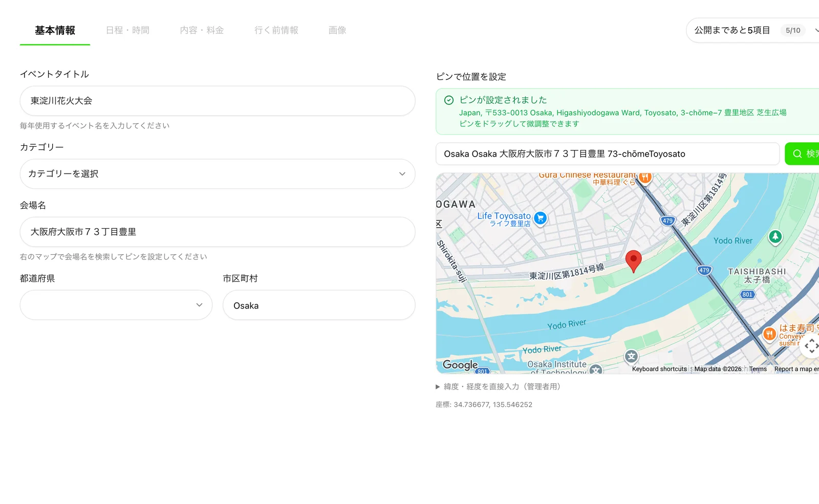Click the Keyboard shortcuts map link
Image resolution: width=819 pixels, height=504 pixels.
659,369
